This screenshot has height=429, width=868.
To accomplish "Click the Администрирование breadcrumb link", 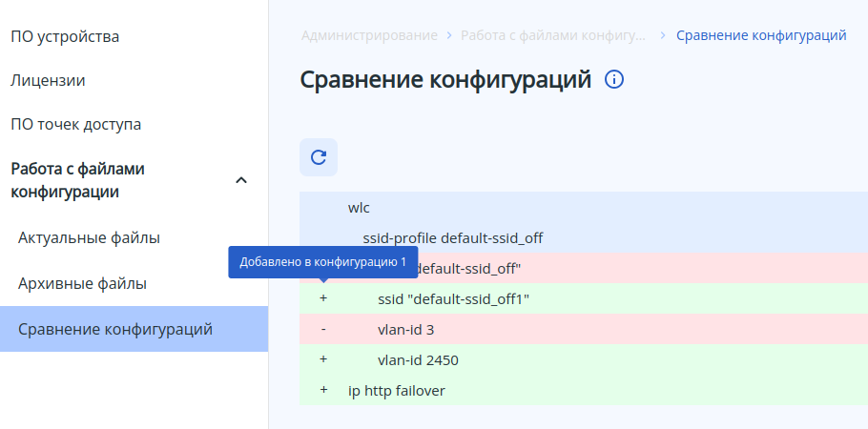I will click(369, 35).
